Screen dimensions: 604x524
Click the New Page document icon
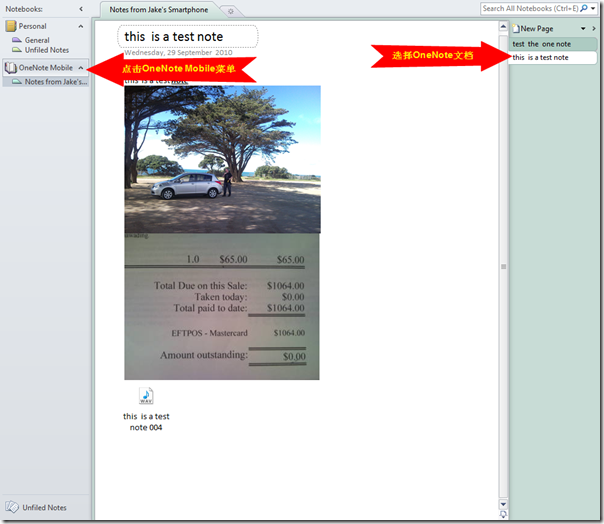click(x=516, y=28)
